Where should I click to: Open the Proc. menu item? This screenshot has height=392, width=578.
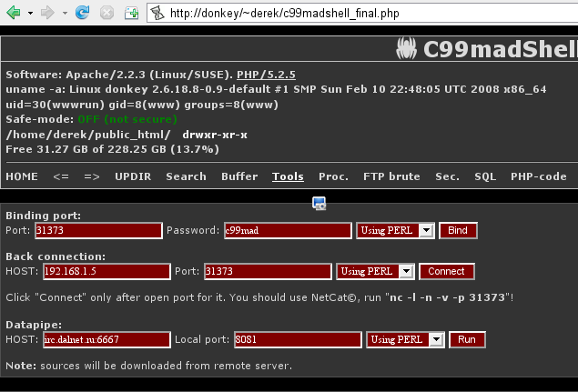click(x=333, y=176)
